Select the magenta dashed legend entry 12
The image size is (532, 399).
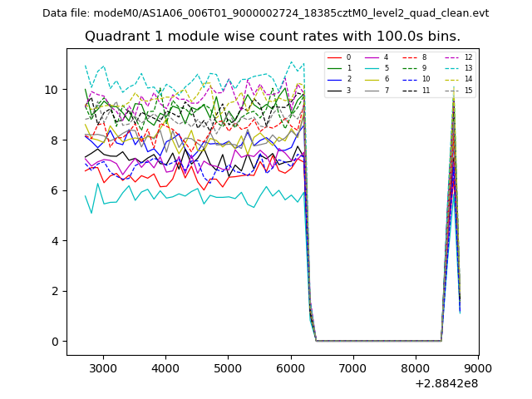pos(453,57)
